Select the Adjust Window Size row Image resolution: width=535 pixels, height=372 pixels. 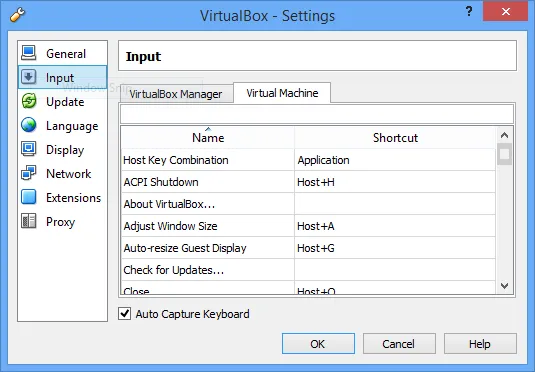click(308, 226)
